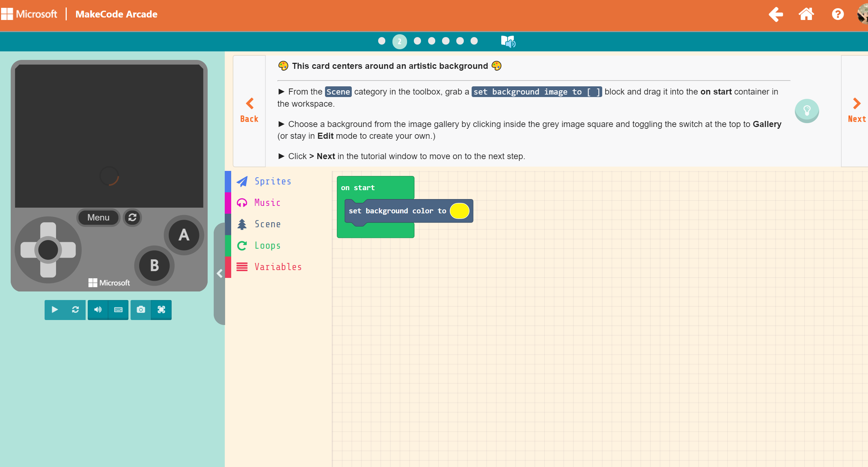
Task: Change the yellow background color swatch
Action: point(460,211)
